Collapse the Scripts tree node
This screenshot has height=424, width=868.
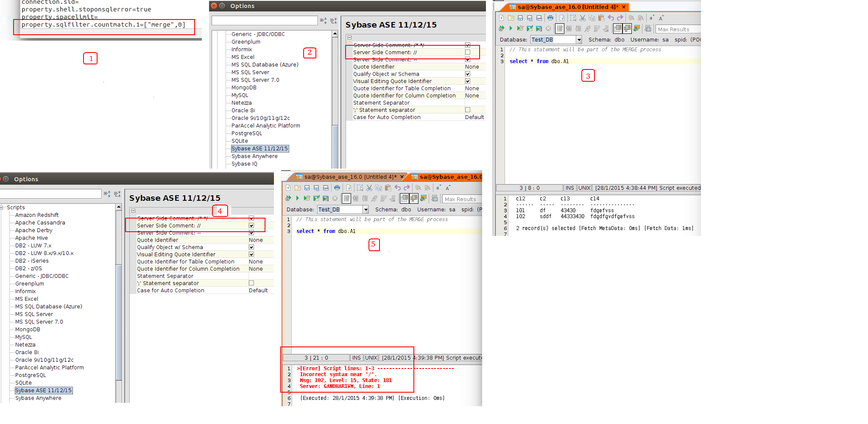pyautogui.click(x=2, y=208)
